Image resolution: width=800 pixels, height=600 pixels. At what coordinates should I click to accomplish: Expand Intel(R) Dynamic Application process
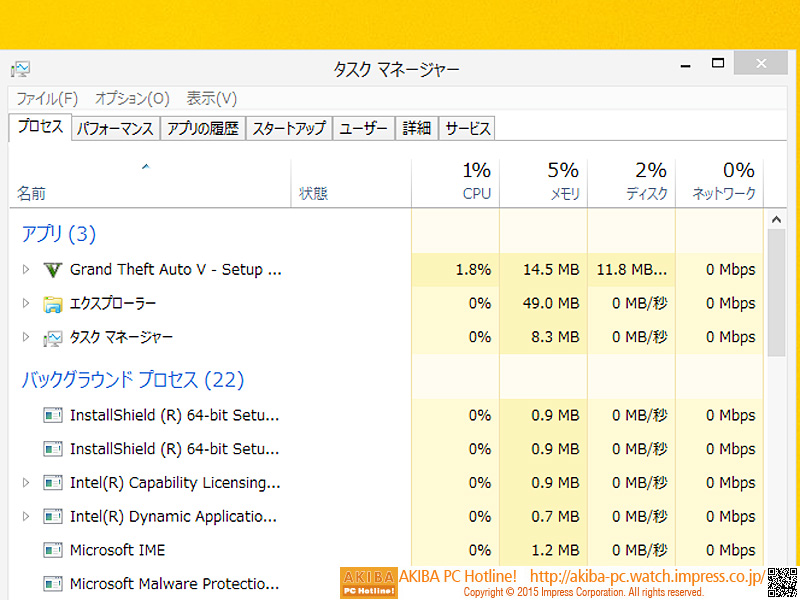point(26,516)
